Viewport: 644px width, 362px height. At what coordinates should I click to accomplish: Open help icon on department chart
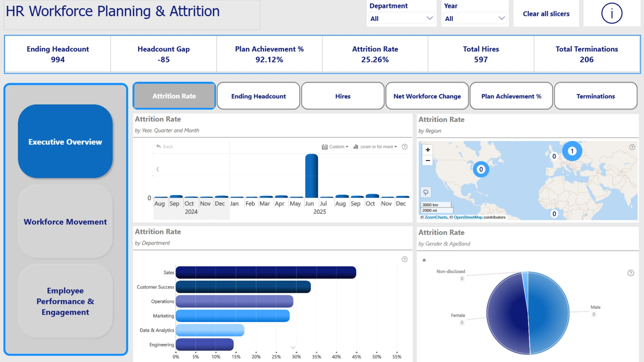tap(405, 259)
